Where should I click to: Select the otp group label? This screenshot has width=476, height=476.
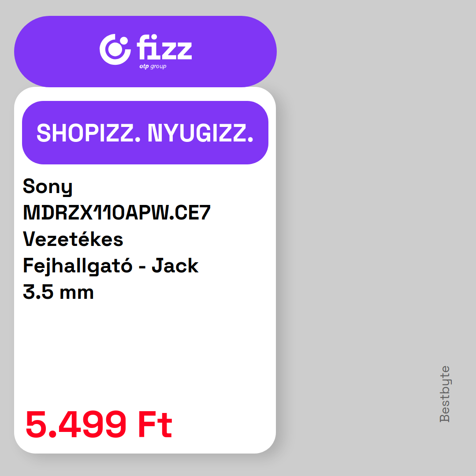tap(152, 66)
